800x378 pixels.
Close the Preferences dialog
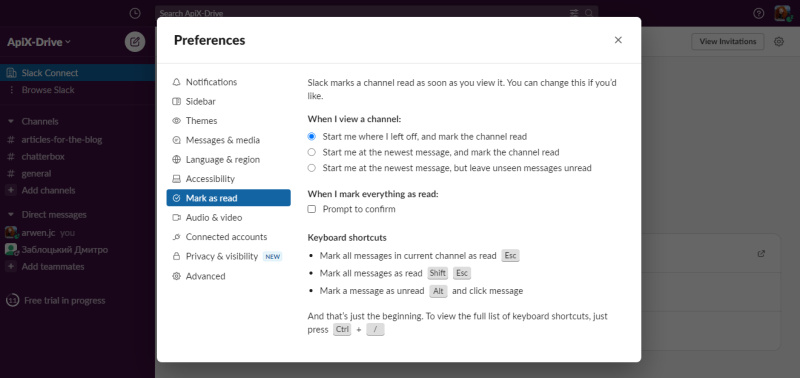point(618,40)
